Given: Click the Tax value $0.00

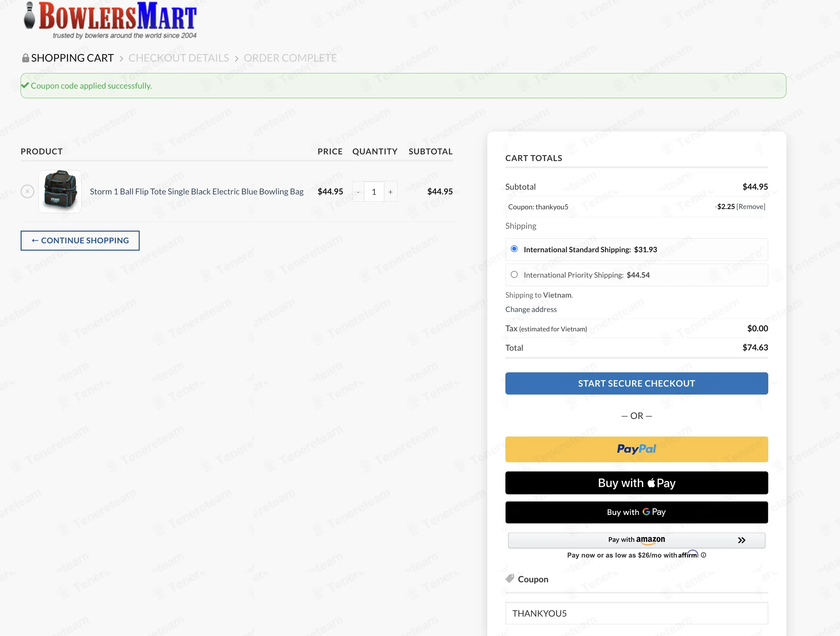Looking at the screenshot, I should (x=757, y=328).
